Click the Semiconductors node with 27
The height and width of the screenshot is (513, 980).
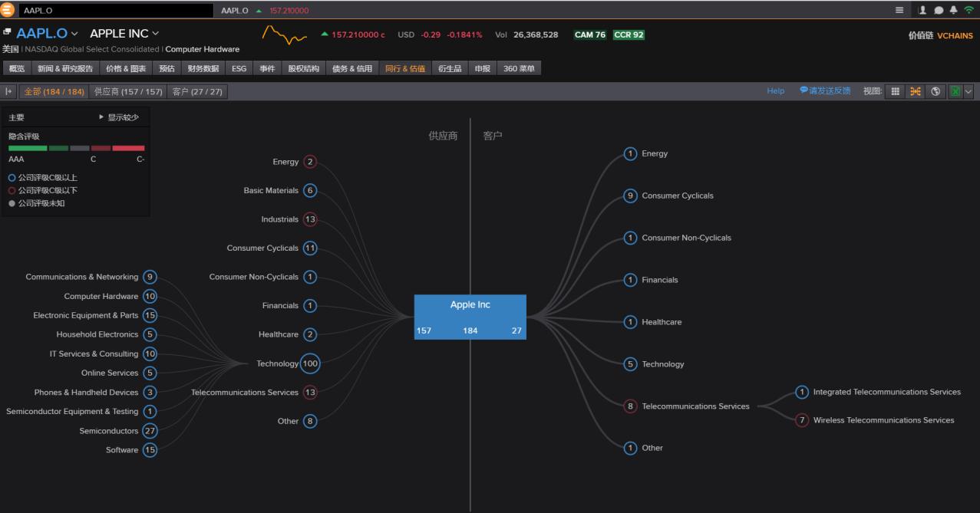point(150,430)
